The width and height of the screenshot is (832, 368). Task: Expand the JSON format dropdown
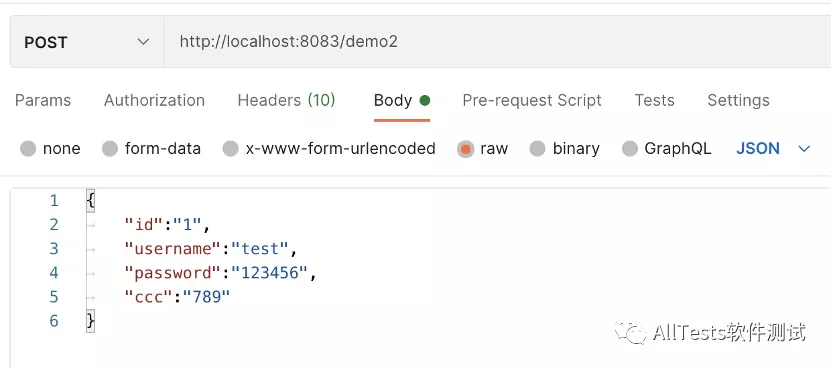(x=774, y=148)
